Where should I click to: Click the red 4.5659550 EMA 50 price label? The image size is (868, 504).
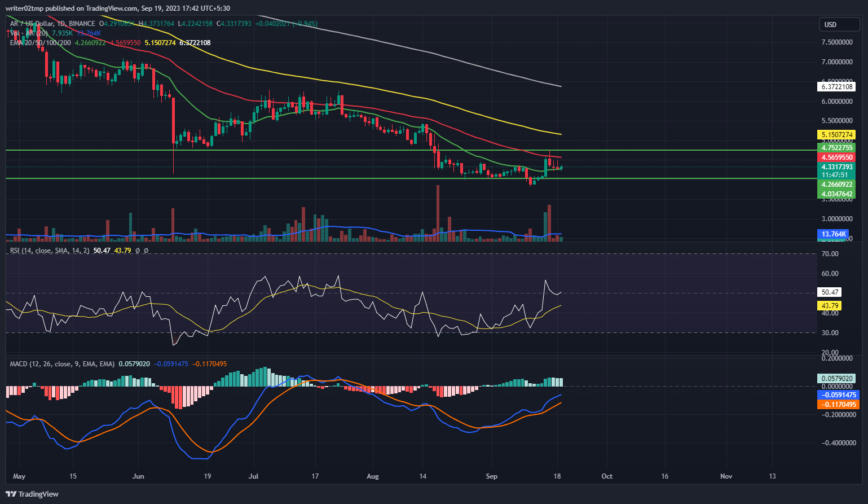[x=837, y=157]
